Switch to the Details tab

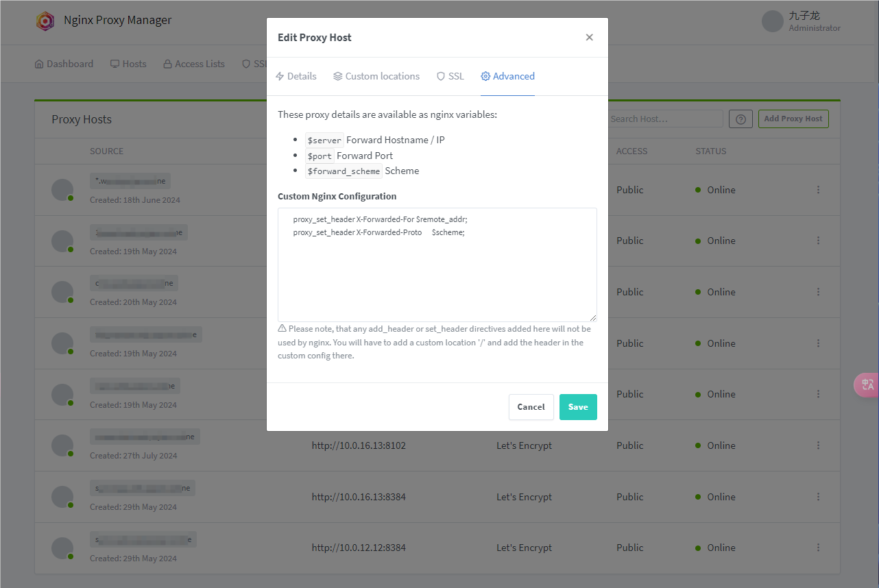296,76
